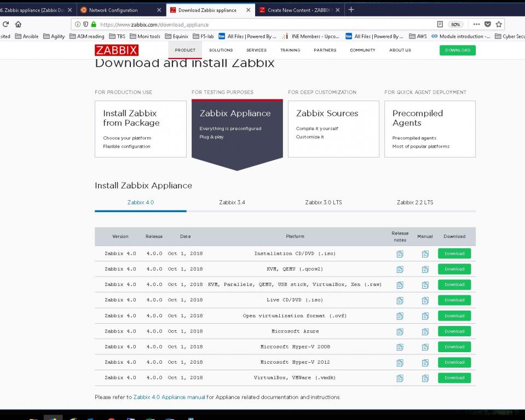This screenshot has width=525, height=420.
Task: Open reader view icon in address bar
Action: tap(440, 24)
